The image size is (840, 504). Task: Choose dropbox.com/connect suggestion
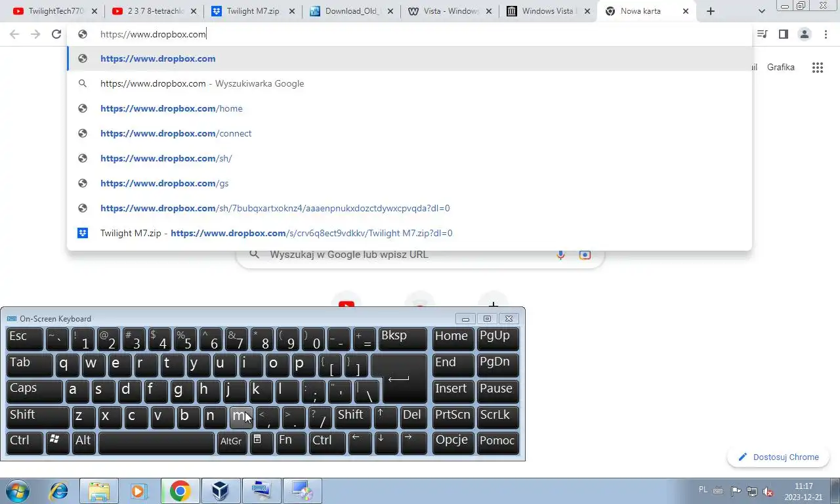click(x=409, y=133)
